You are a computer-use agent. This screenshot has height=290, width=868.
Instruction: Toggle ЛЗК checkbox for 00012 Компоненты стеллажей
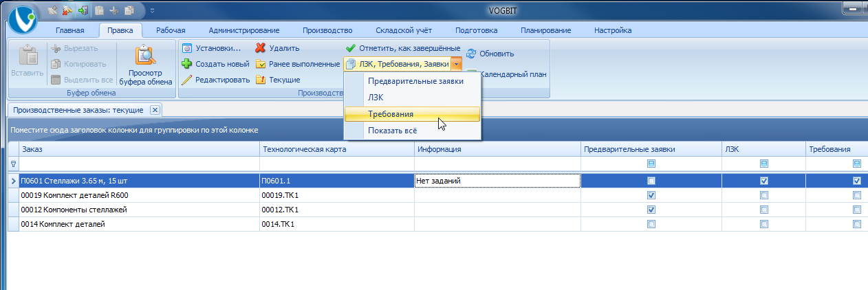coord(763,210)
